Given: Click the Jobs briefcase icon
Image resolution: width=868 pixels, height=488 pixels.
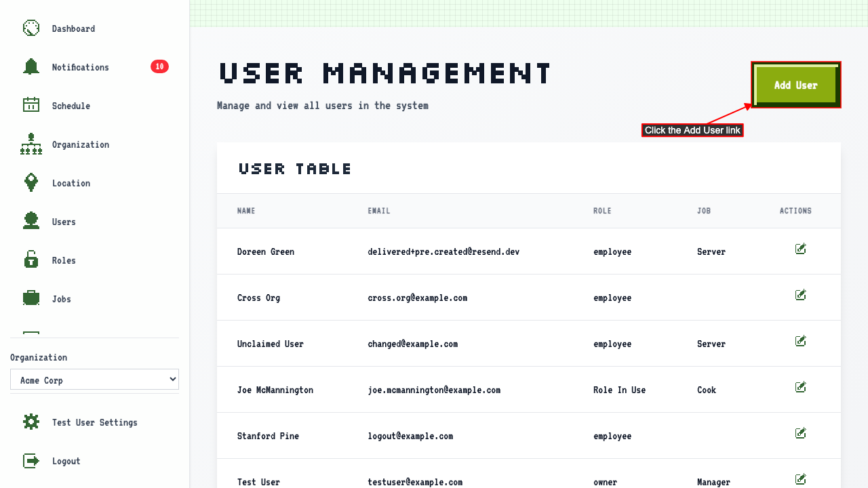Looking at the screenshot, I should [31, 299].
